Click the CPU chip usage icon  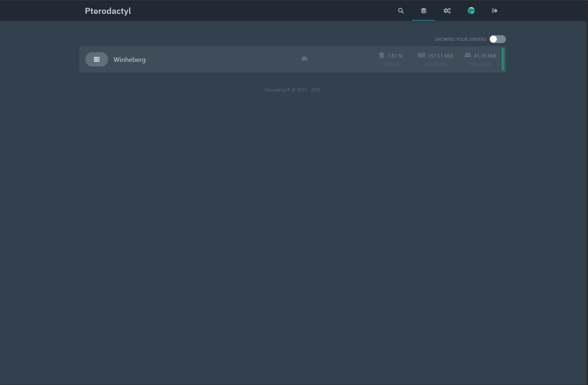(382, 55)
